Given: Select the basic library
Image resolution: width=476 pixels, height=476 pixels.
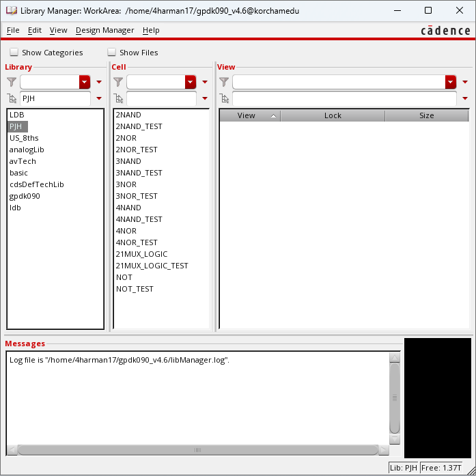Looking at the screenshot, I should coord(18,173).
